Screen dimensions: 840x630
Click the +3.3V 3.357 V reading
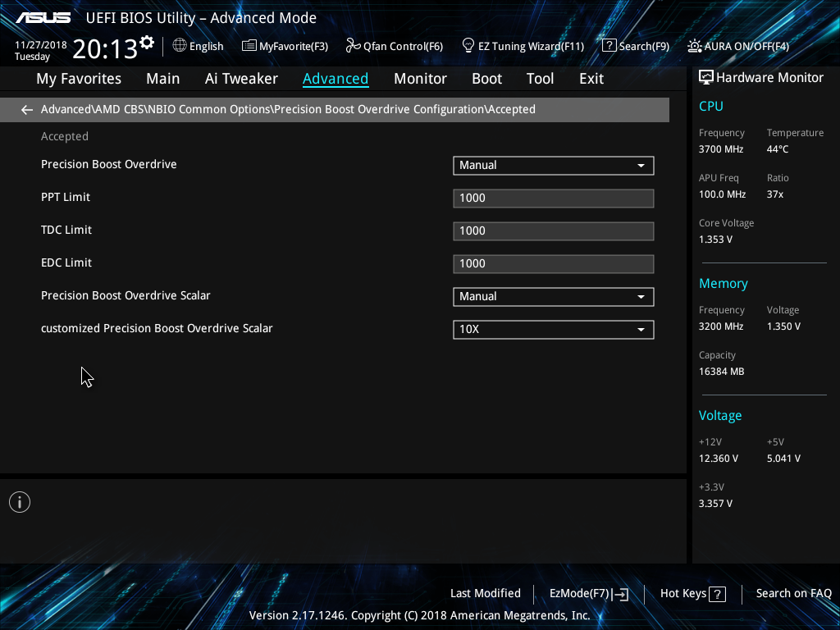[715, 504]
